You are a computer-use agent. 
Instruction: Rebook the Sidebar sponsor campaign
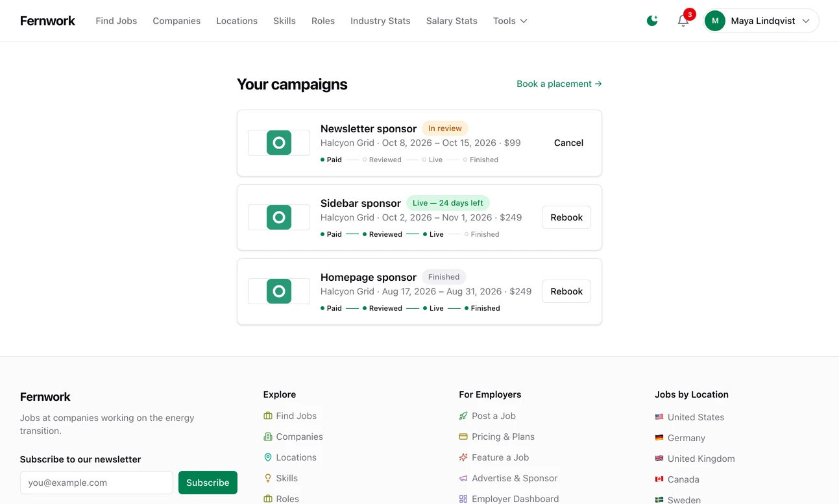pyautogui.click(x=566, y=217)
